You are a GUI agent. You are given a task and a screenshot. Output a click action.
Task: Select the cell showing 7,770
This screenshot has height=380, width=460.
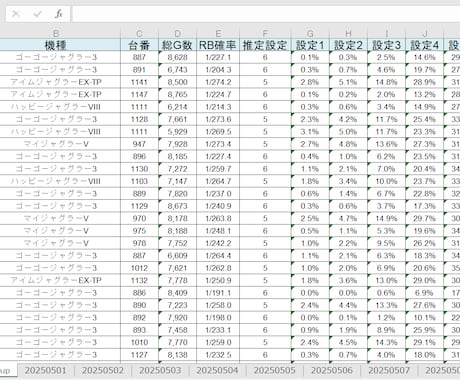[x=178, y=342]
